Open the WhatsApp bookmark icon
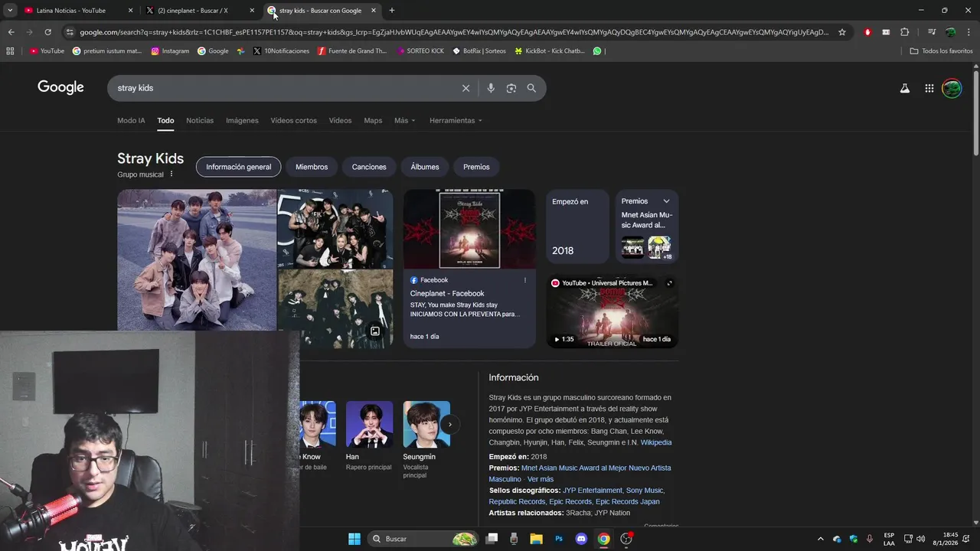Viewport: 980px width, 551px height. tap(597, 51)
